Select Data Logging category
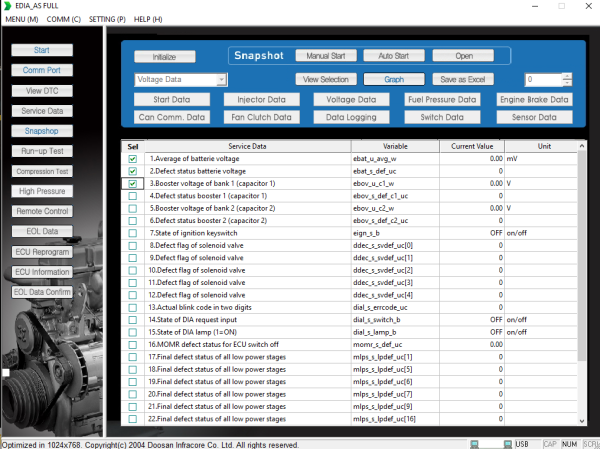600x449 pixels. [x=351, y=117]
